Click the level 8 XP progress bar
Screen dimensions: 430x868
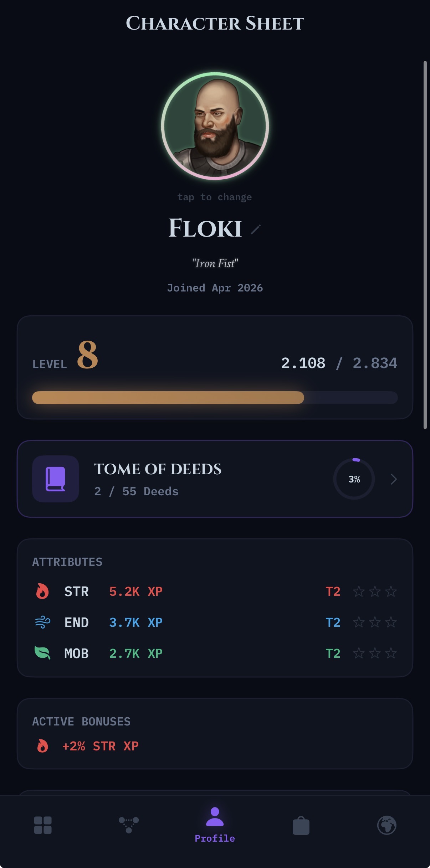(215, 398)
